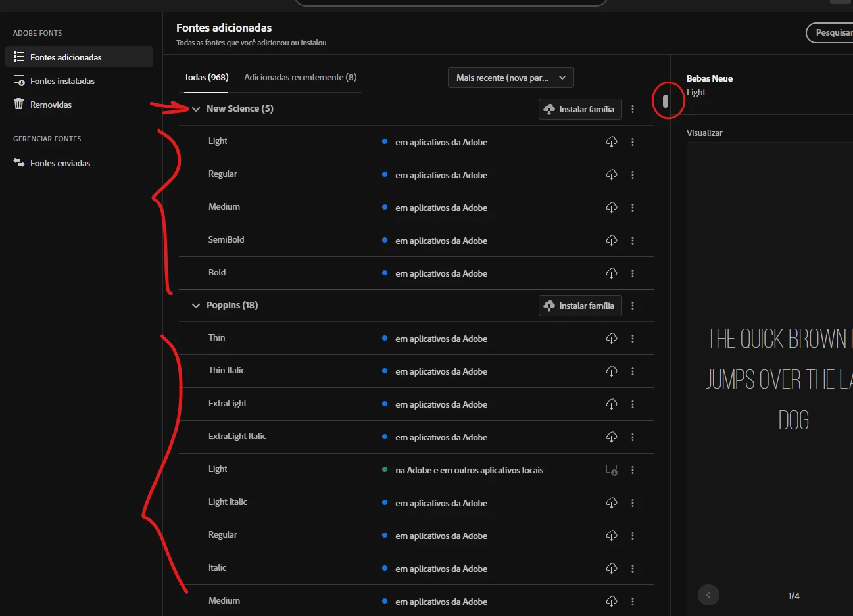Select the Poppins Light Italic row

[416, 503]
